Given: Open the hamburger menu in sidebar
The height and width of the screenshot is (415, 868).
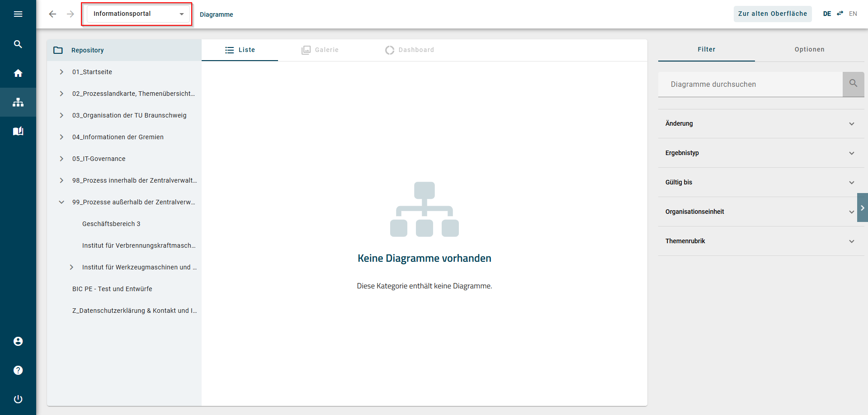Looking at the screenshot, I should (x=18, y=14).
